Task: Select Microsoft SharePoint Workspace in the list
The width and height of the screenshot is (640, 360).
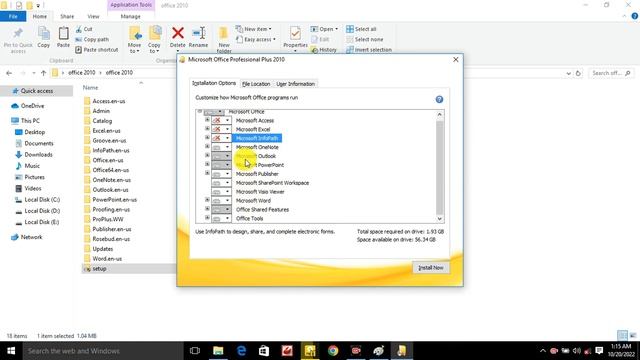Action: pos(272,183)
